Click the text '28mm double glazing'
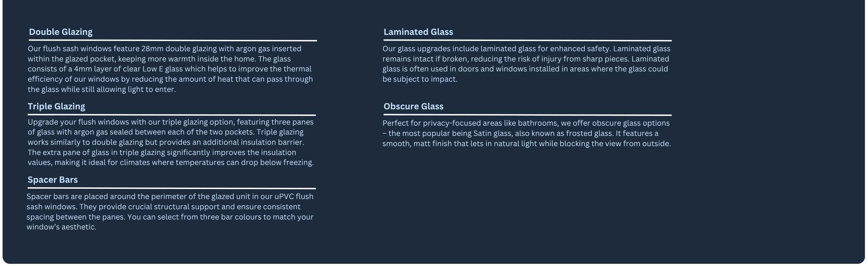Viewport: 868px width, 266px height. (x=179, y=49)
